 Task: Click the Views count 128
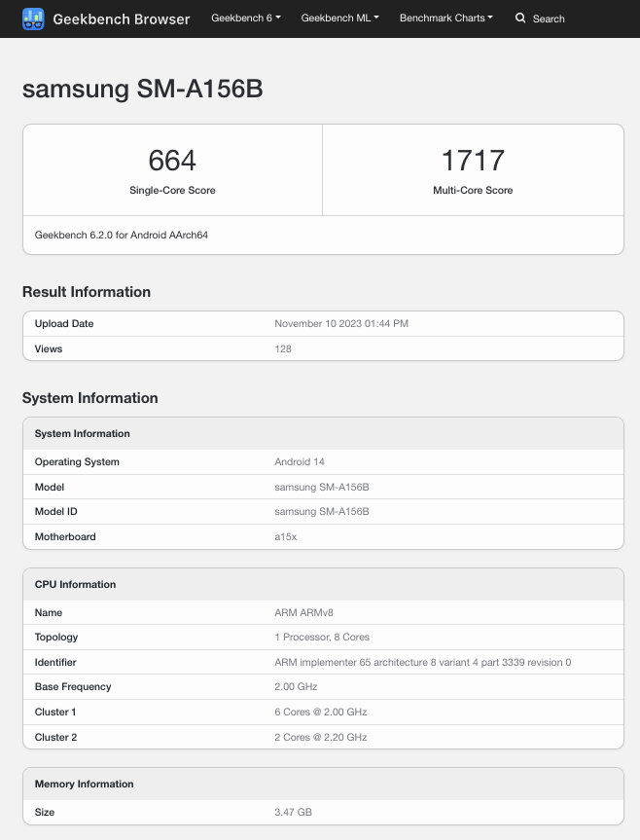[283, 348]
